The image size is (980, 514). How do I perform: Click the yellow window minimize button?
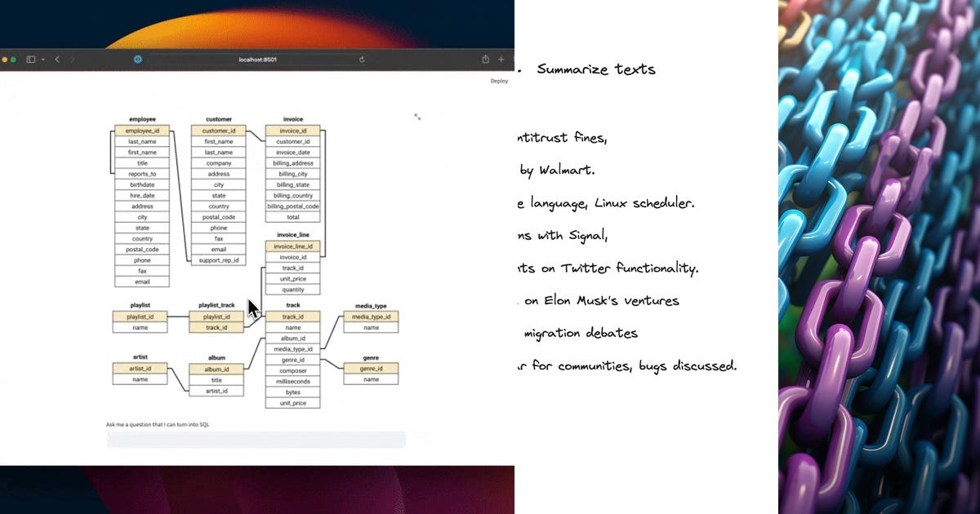click(x=5, y=60)
